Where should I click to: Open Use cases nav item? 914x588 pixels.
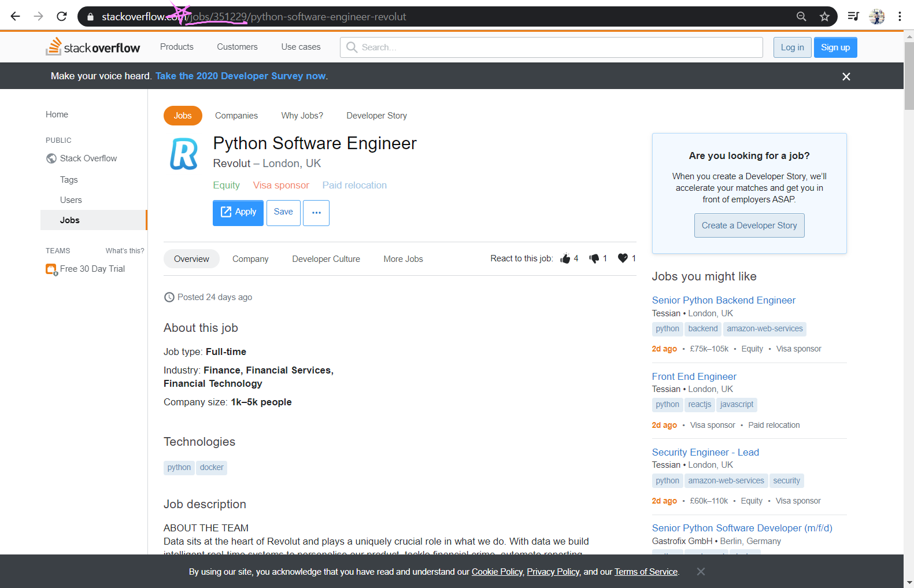(301, 47)
